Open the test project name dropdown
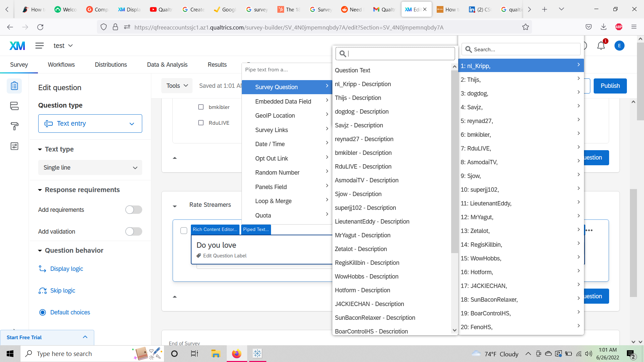The image size is (644, 362). (63, 46)
